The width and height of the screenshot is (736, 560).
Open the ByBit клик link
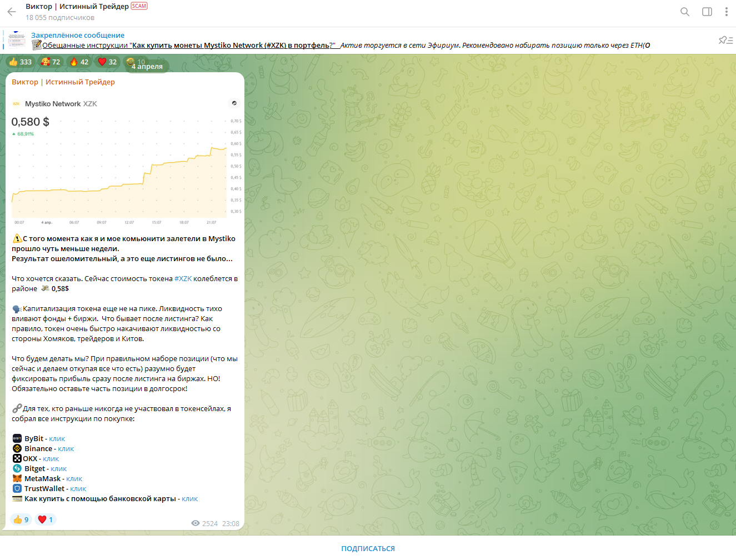57,439
